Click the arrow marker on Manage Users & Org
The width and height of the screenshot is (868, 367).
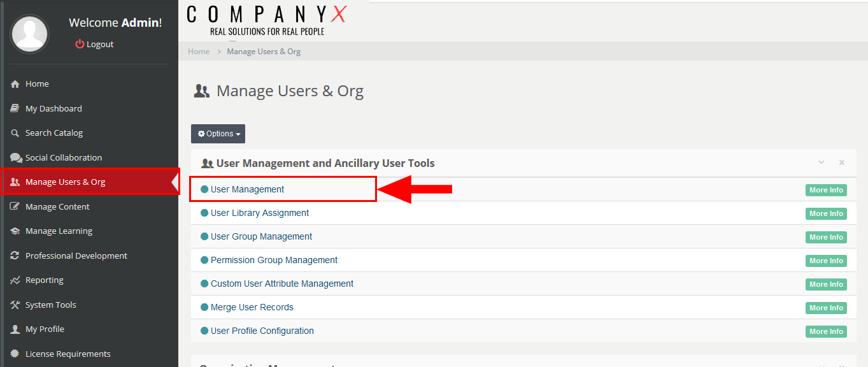pyautogui.click(x=174, y=182)
